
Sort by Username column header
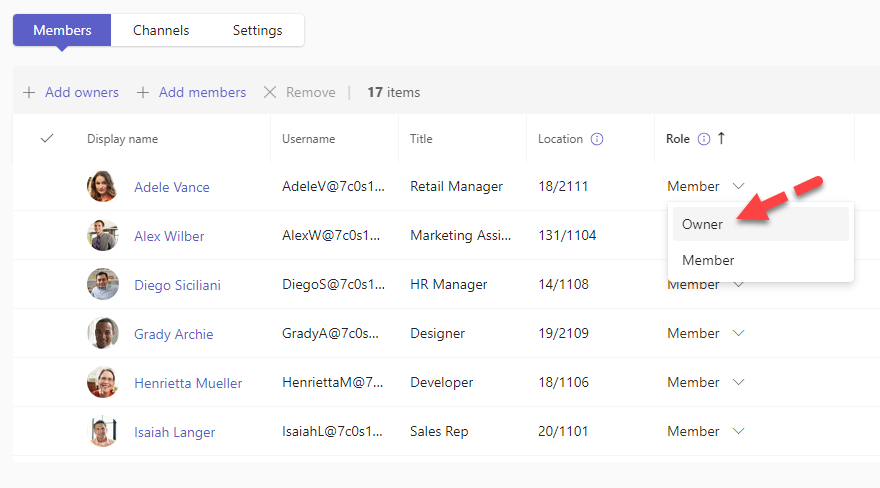click(309, 139)
